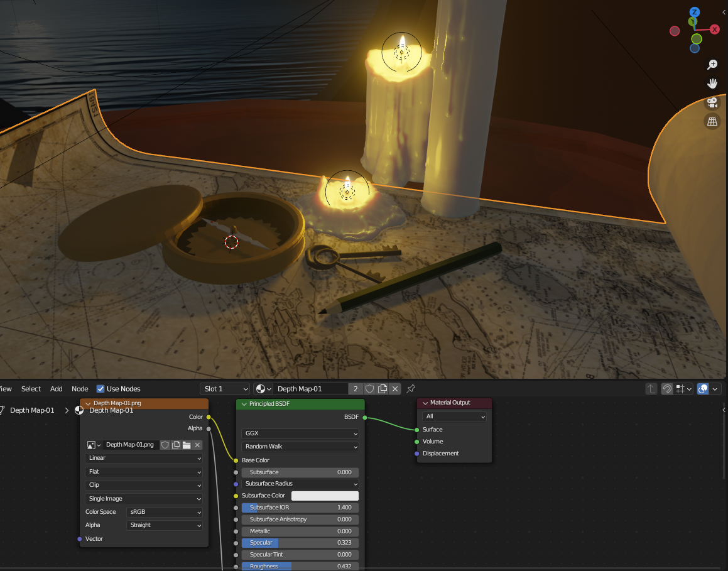Screen dimensions: 728x571
Task: Open the sRGB color space dropdown
Action: pyautogui.click(x=165, y=512)
